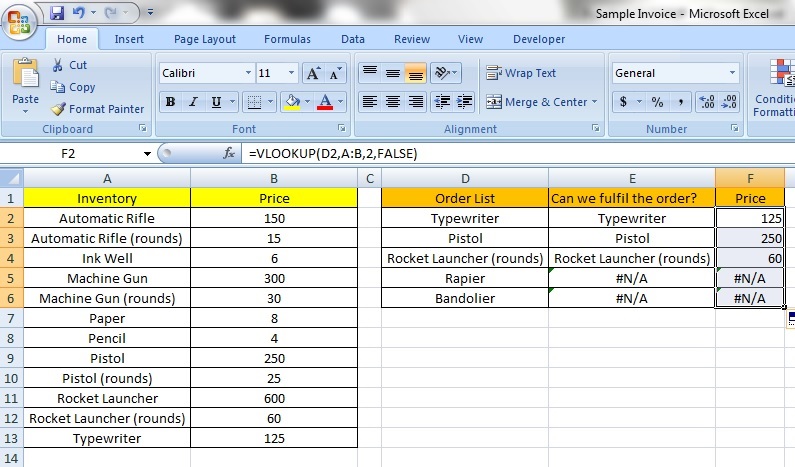795x467 pixels.
Task: Toggle Wrap Text for selected cells
Action: pyautogui.click(x=521, y=73)
